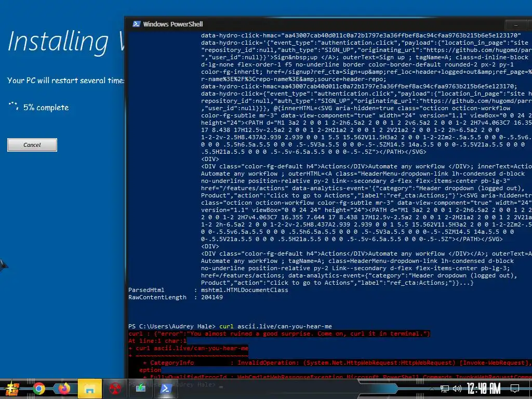Click the 'RawContentLength' property label
Screen dimensions: 532x399
157,297
